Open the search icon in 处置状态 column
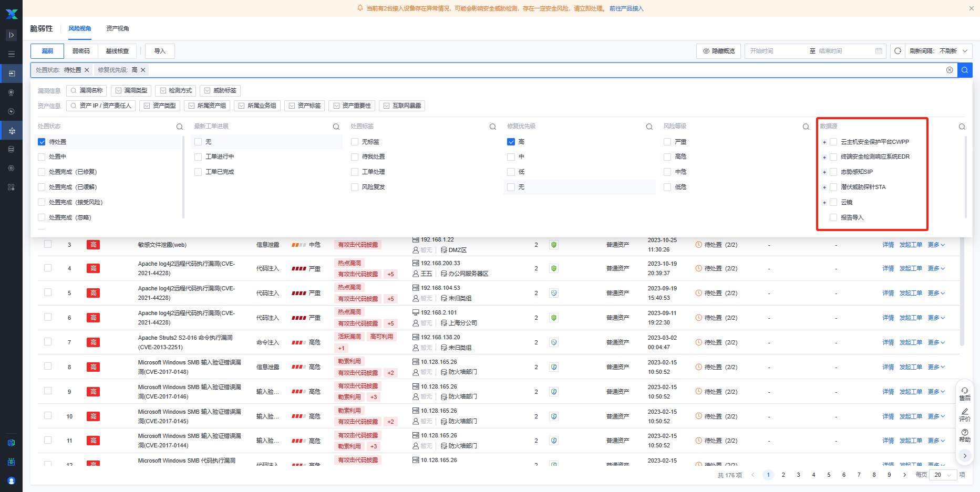The height and width of the screenshot is (492, 980). pyautogui.click(x=180, y=127)
